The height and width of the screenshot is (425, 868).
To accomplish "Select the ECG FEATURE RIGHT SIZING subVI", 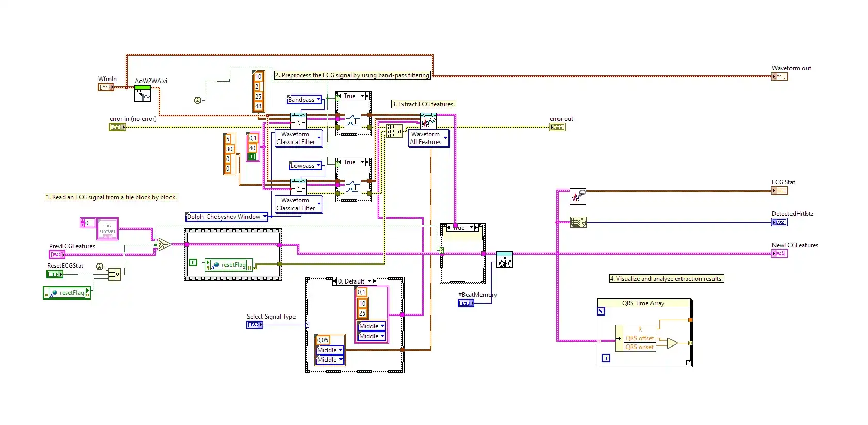I will click(x=504, y=260).
